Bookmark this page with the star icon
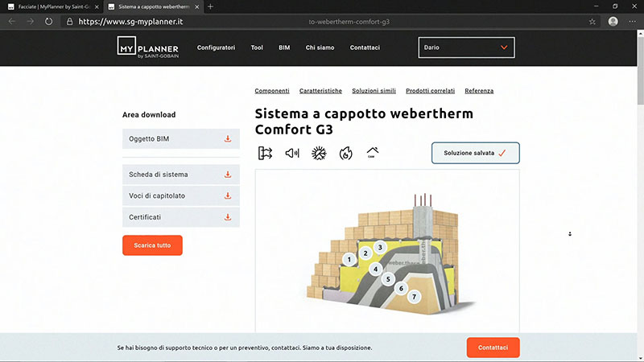 click(592, 22)
